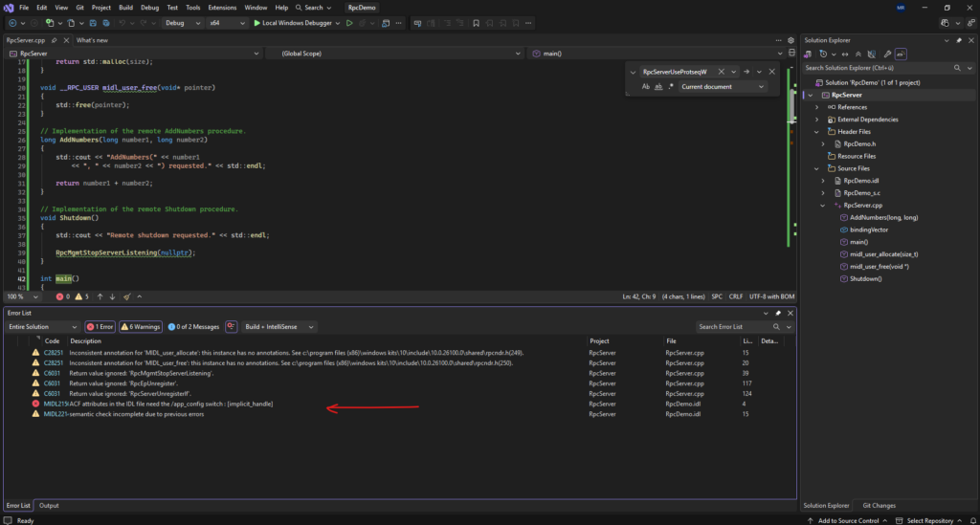
Task: Select the MIDL2154 error row
Action: 400,404
